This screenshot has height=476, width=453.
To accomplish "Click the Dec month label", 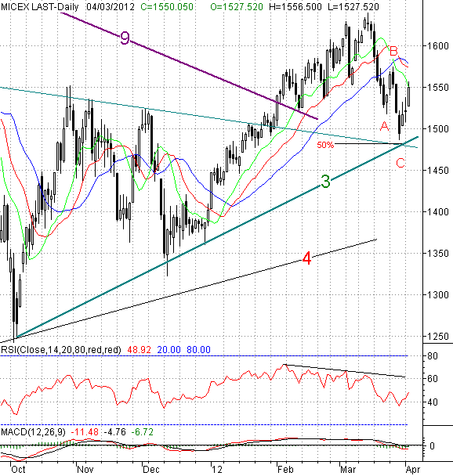I will 151,469.
